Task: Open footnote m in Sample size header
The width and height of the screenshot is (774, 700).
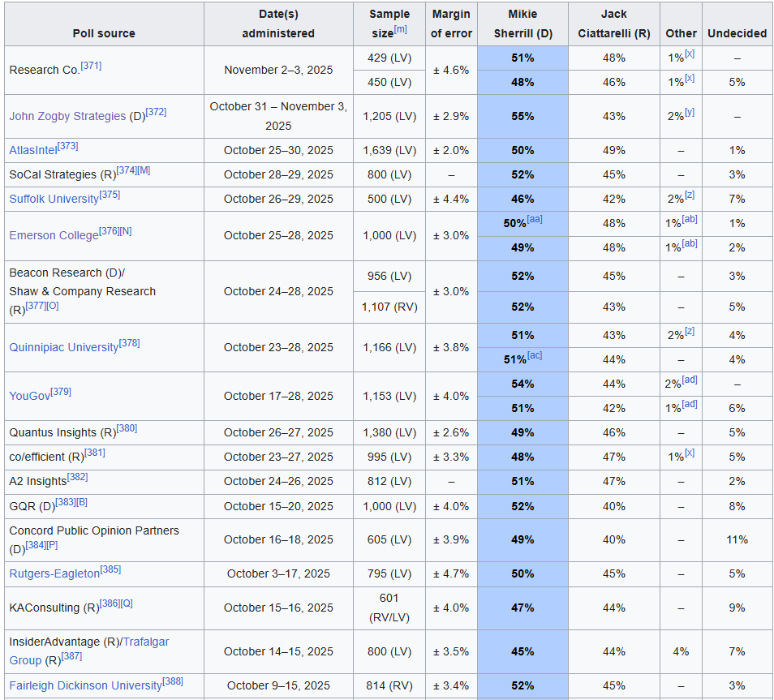Action: click(400, 29)
